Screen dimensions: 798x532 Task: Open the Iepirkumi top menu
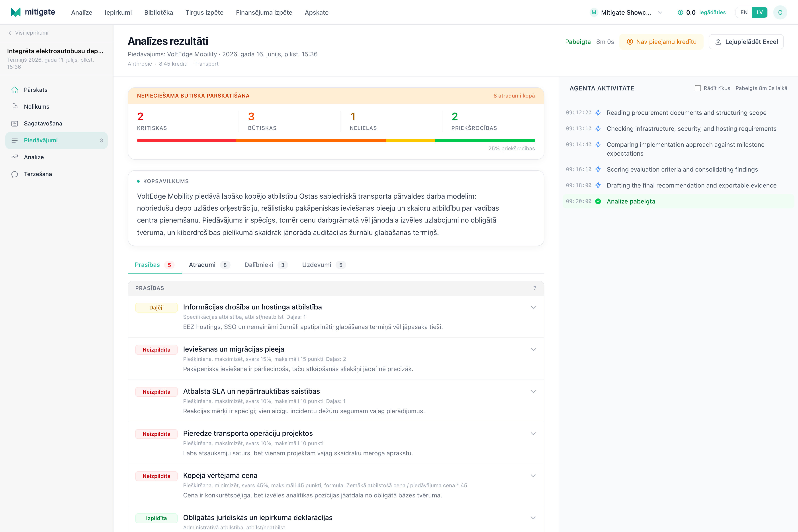(118, 13)
